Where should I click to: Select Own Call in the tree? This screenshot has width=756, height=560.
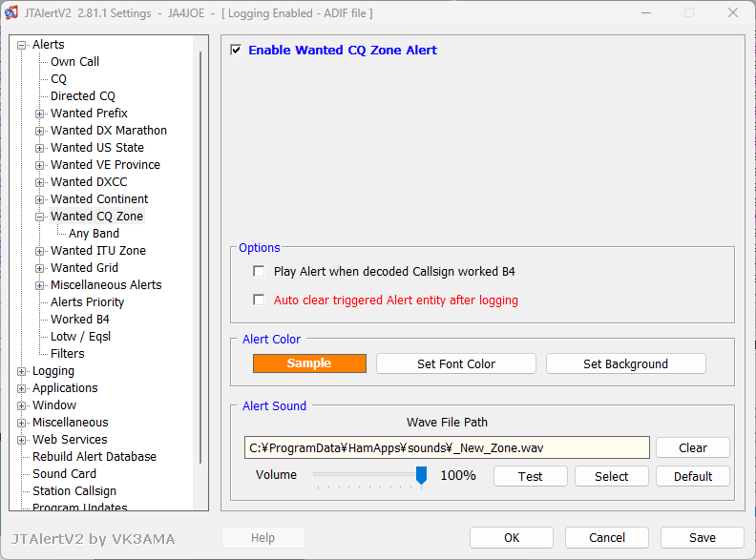74,62
